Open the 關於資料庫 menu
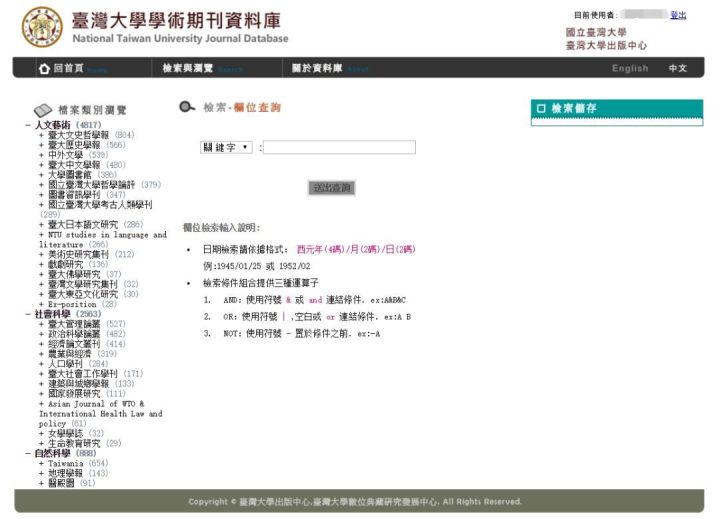The image size is (720, 519). pyautogui.click(x=317, y=68)
